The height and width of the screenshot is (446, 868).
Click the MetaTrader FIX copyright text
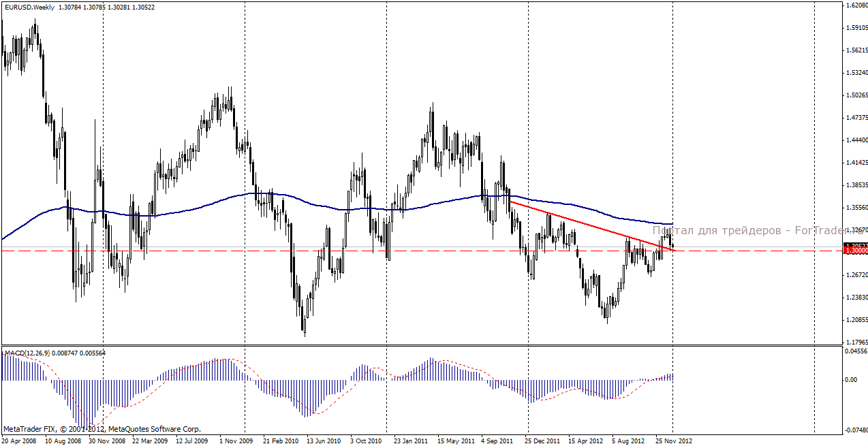pyautogui.click(x=102, y=430)
